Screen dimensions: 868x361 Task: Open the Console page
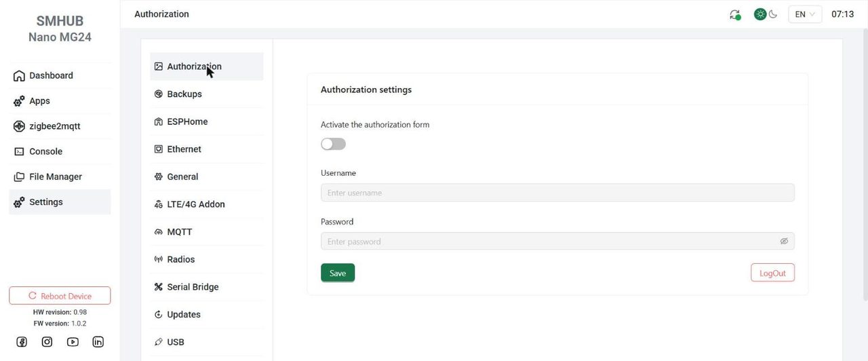coord(60,151)
